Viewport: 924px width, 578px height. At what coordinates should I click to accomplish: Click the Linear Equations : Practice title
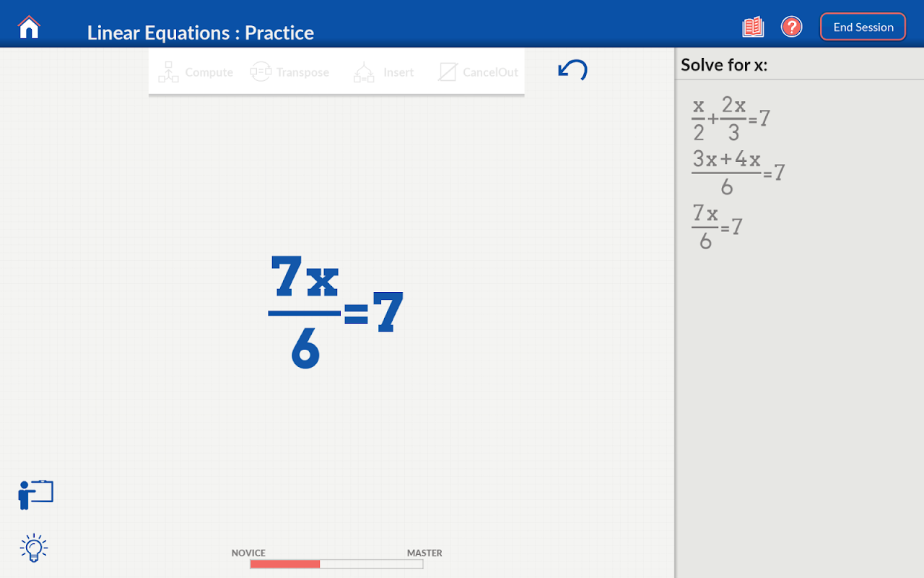(x=200, y=33)
